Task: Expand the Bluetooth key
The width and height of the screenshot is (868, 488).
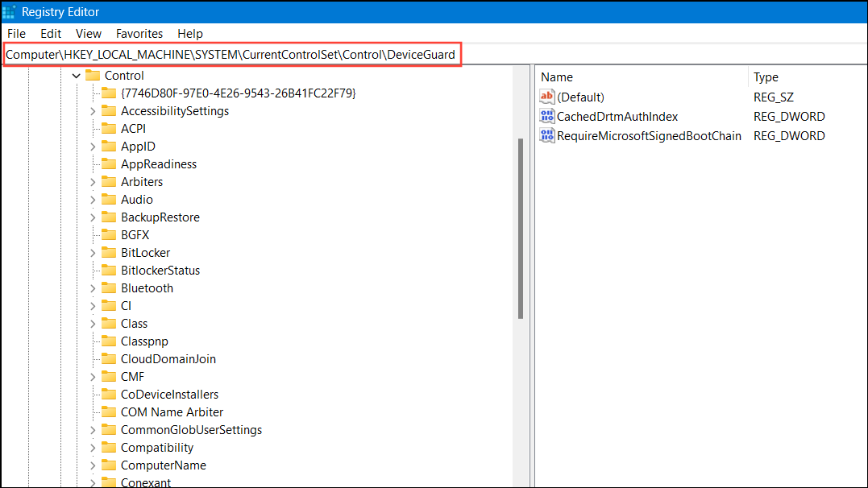Action: (93, 288)
